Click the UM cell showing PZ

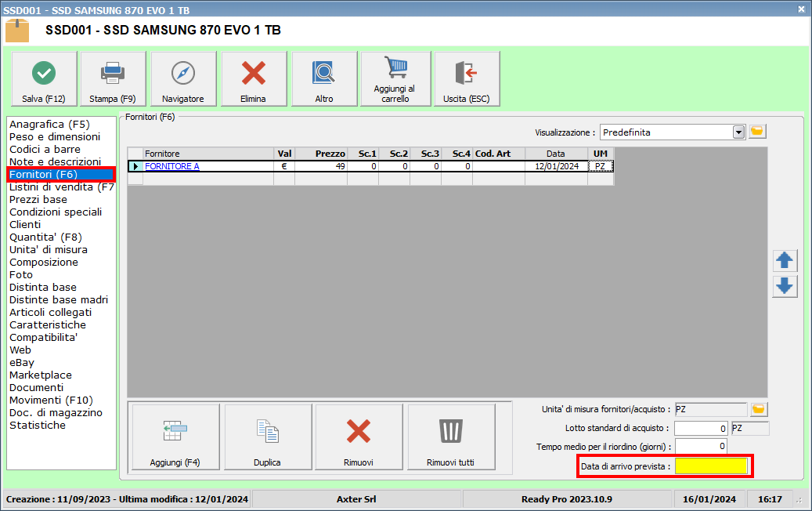[601, 166]
